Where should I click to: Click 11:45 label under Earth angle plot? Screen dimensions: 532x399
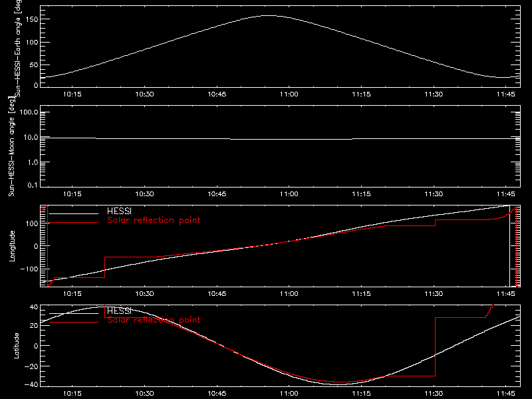(505, 94)
